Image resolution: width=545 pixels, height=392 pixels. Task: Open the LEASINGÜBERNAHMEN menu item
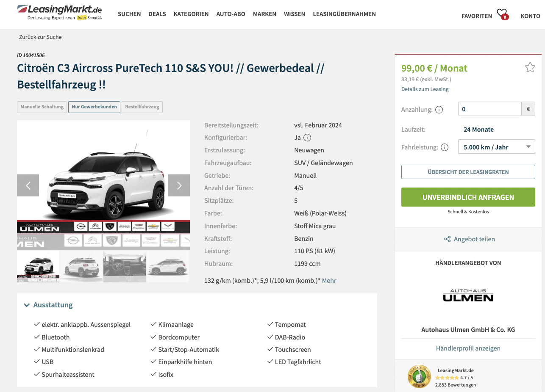[x=344, y=14]
